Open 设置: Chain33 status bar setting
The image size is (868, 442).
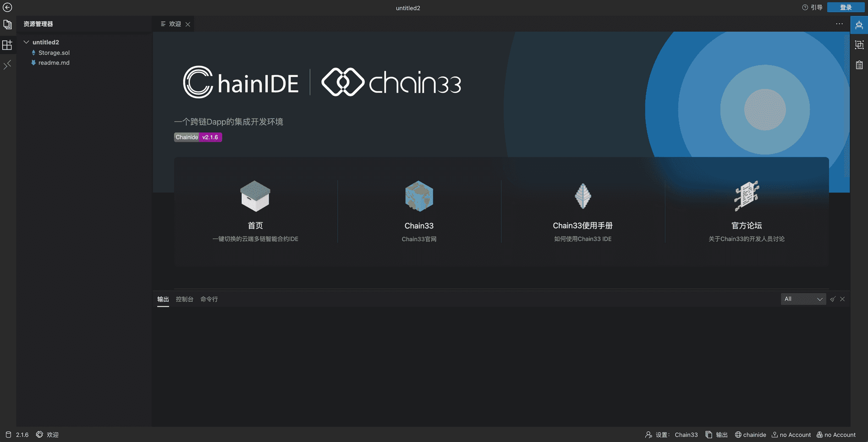pyautogui.click(x=671, y=435)
